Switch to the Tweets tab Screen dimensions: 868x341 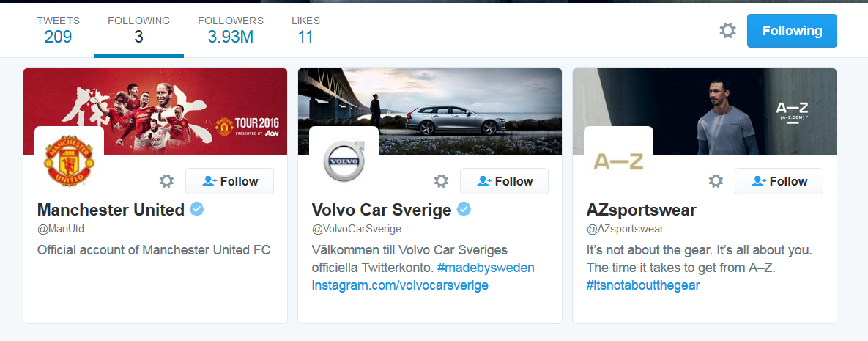click(x=58, y=29)
